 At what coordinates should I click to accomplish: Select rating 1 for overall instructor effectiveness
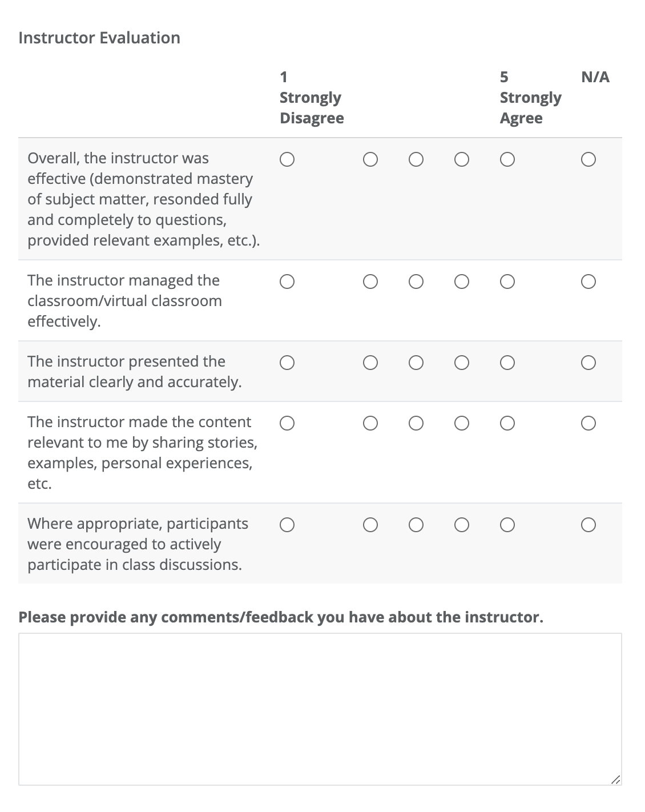tap(288, 159)
